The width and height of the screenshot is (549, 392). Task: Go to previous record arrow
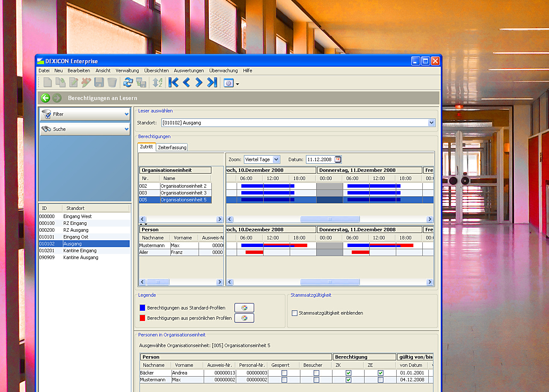186,83
